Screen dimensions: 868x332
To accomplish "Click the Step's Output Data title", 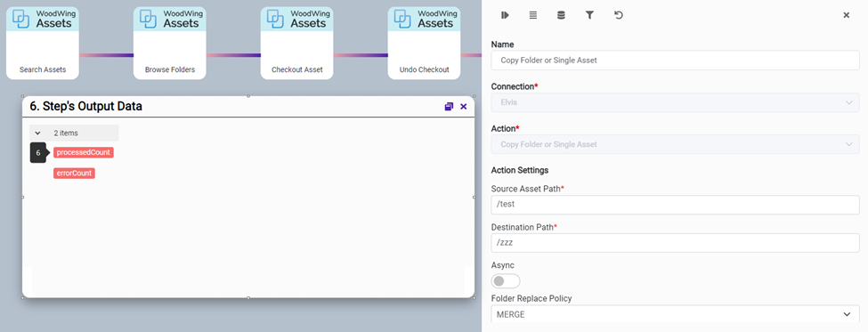I will click(85, 106).
